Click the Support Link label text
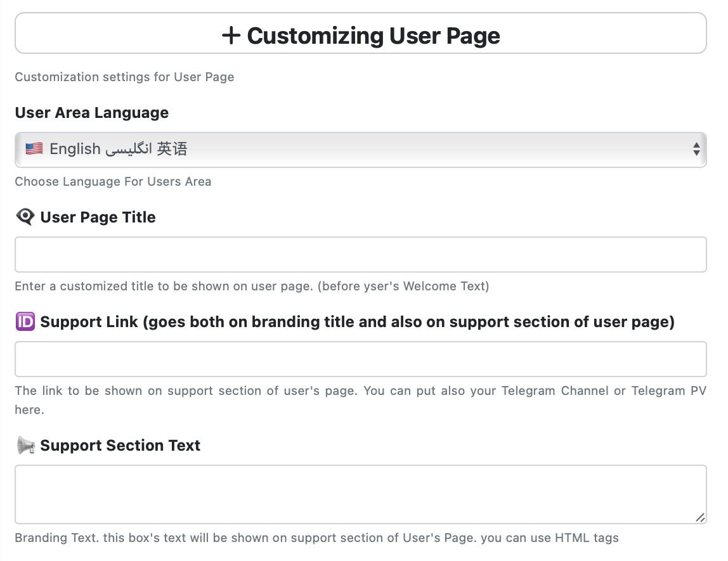The width and height of the screenshot is (728, 561). [x=358, y=322]
